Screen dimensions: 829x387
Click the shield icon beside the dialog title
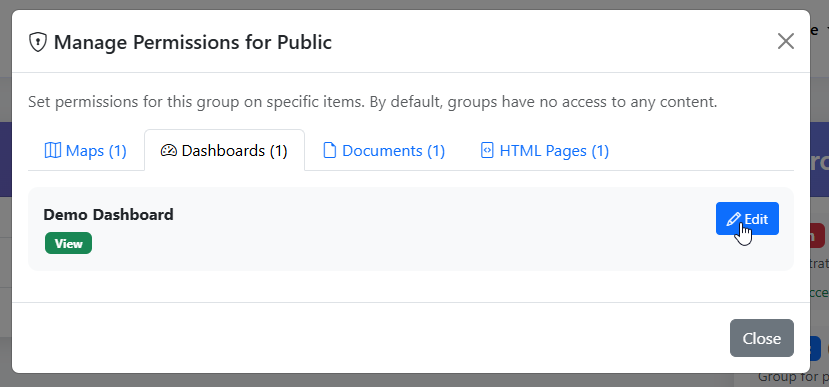tap(38, 42)
